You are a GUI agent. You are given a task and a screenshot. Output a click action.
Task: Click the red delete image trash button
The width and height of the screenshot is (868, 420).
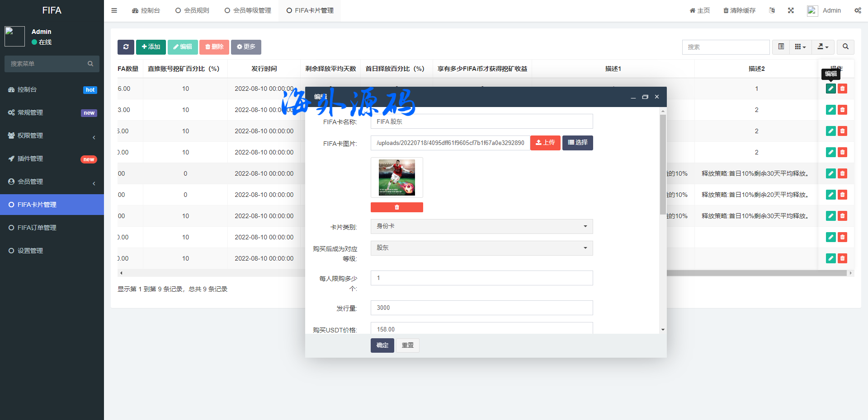coord(396,207)
